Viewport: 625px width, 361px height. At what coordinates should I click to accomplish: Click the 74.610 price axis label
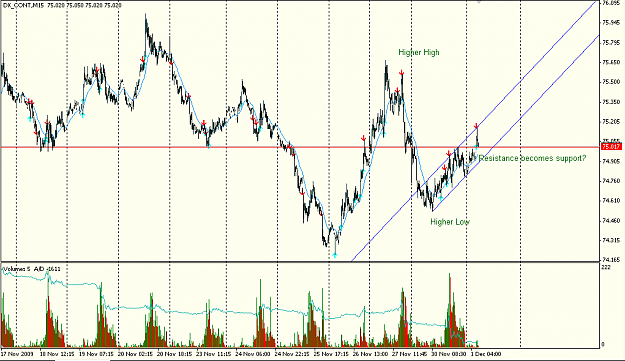point(611,200)
